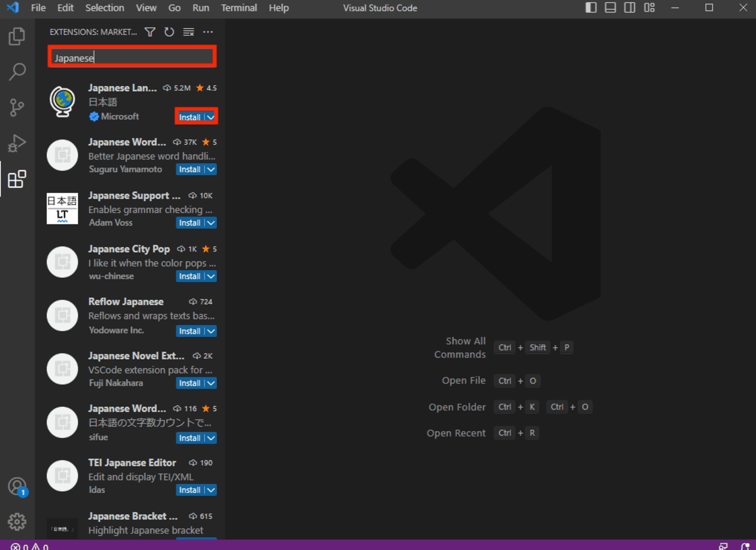Install Japanese Word extension by sifue
756x550 pixels.
tap(190, 438)
